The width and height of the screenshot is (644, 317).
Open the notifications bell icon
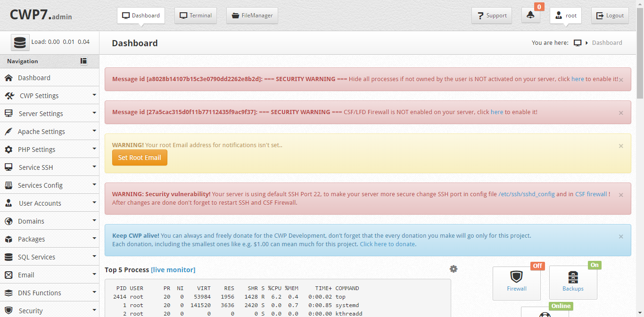click(x=531, y=16)
